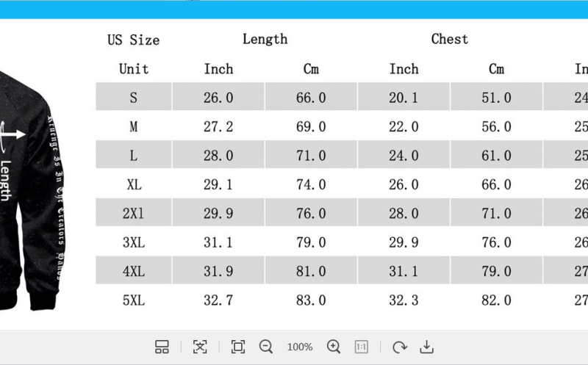Screen dimensions: 588x365
Task: Click the blue title bar at top
Action: pos(294,10)
